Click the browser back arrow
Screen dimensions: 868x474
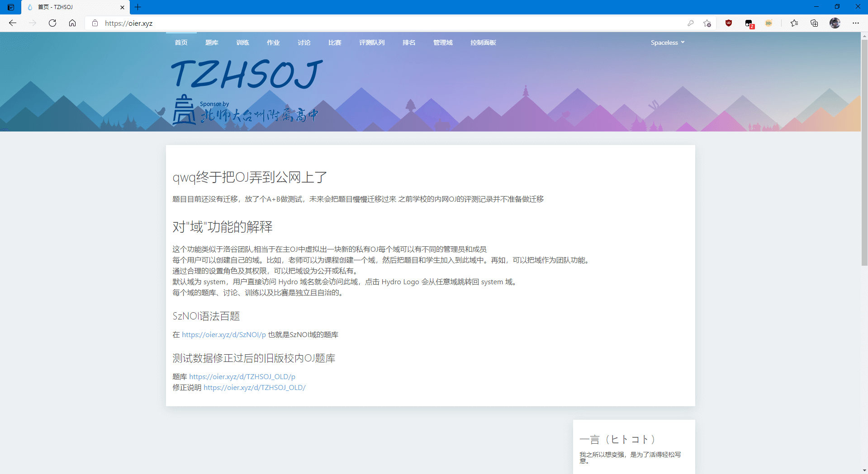[x=13, y=23]
